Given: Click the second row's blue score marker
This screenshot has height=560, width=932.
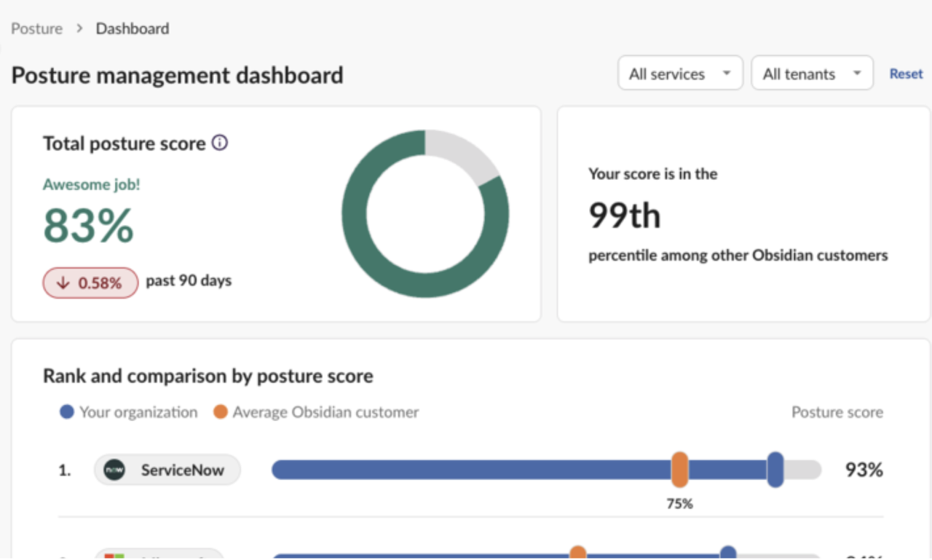Looking at the screenshot, I should tap(727, 553).
